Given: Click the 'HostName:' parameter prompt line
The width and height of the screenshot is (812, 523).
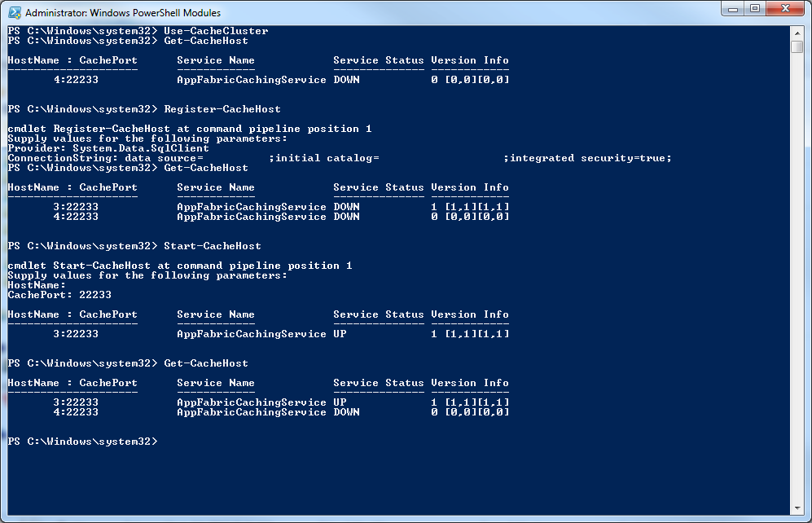Looking at the screenshot, I should (x=37, y=285).
